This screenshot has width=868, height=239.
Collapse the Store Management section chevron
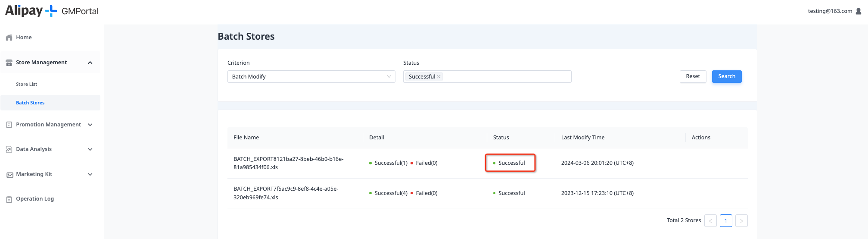[x=90, y=63]
